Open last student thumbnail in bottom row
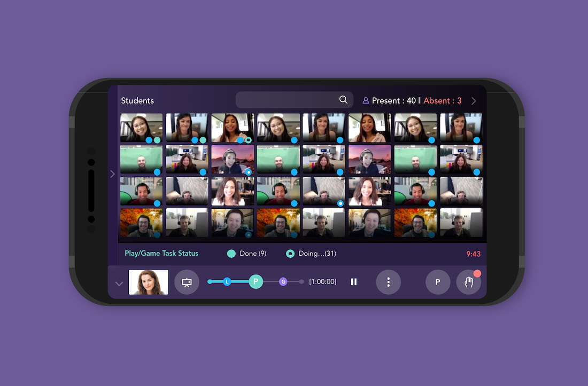588x386 pixels. 461,223
